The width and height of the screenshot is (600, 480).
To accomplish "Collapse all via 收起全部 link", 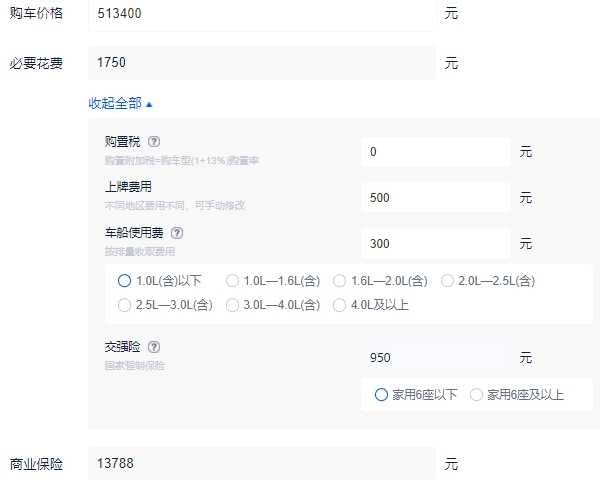I will coord(121,103).
